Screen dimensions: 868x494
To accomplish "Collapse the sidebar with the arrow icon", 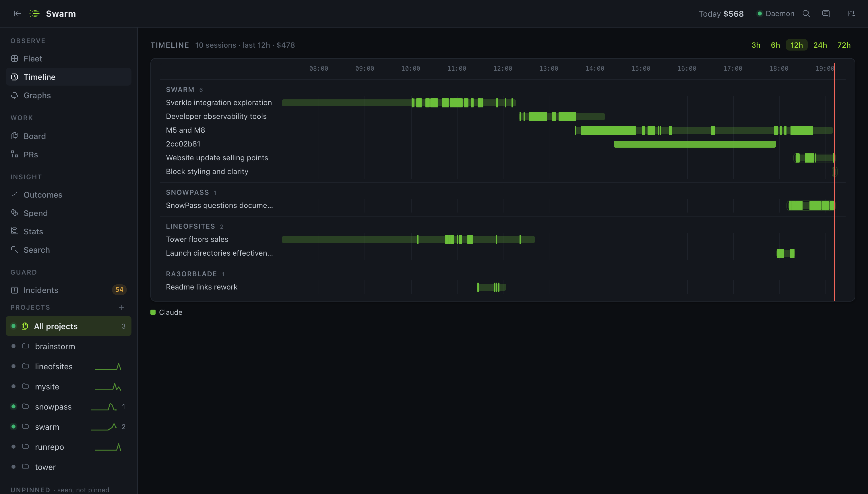I will [17, 13].
